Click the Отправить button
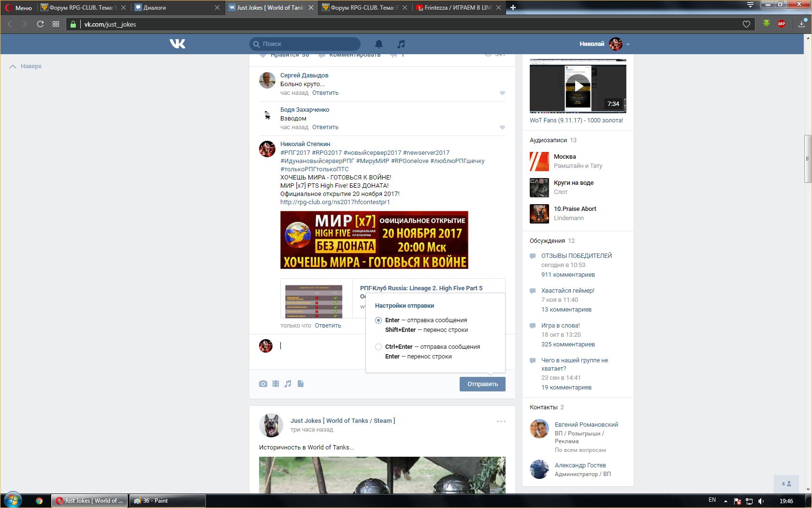This screenshot has height=508, width=812. 482,384
